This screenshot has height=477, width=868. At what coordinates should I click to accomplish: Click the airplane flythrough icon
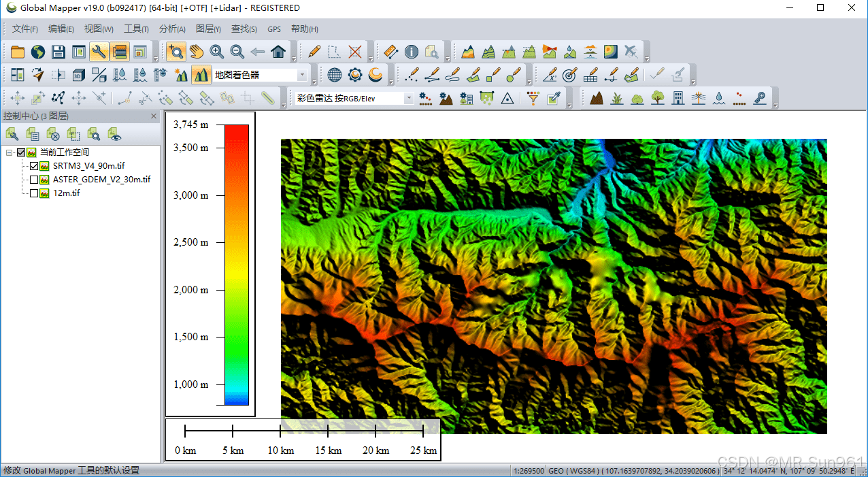point(631,52)
